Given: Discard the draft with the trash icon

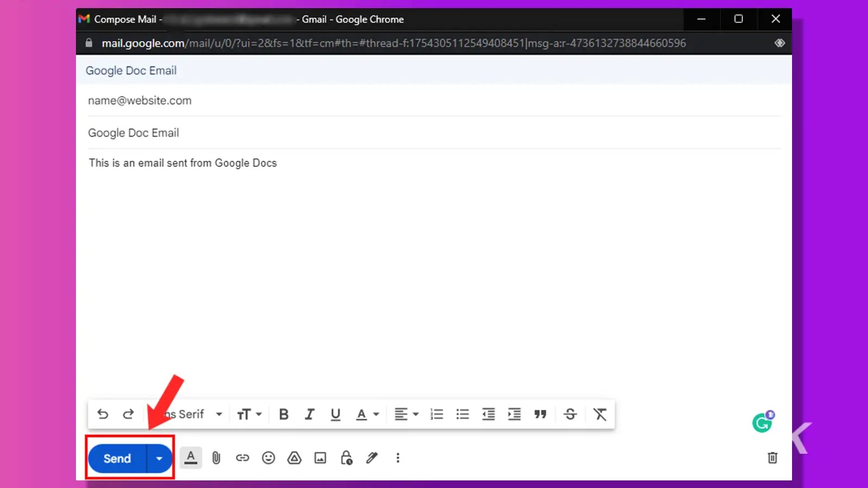Looking at the screenshot, I should tap(773, 458).
